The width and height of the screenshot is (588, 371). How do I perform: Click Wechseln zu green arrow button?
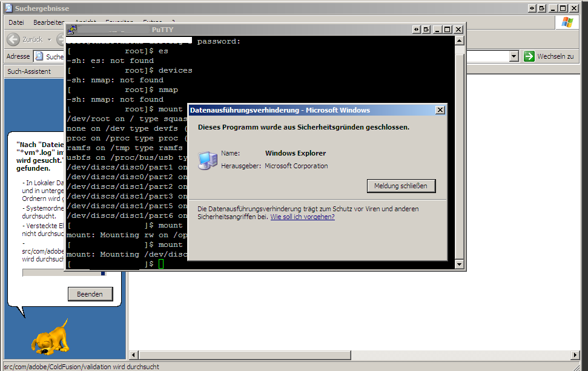point(529,56)
